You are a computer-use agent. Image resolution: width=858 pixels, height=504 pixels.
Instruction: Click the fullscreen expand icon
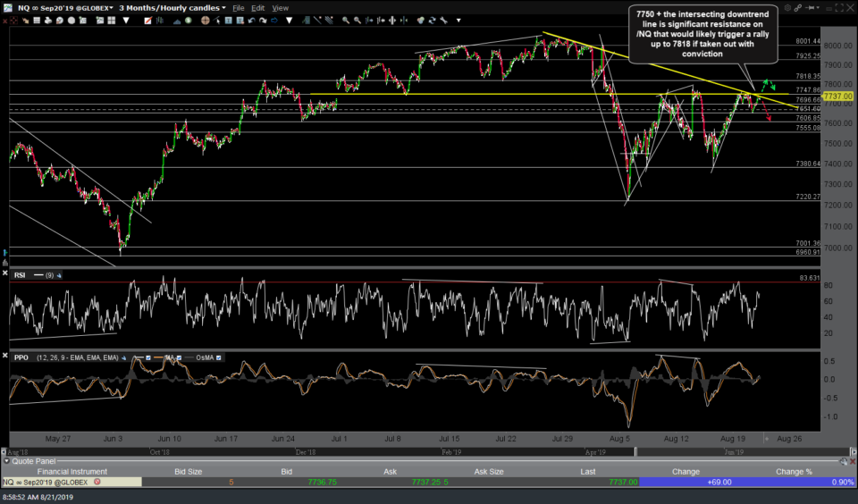pyautogui.click(x=839, y=8)
